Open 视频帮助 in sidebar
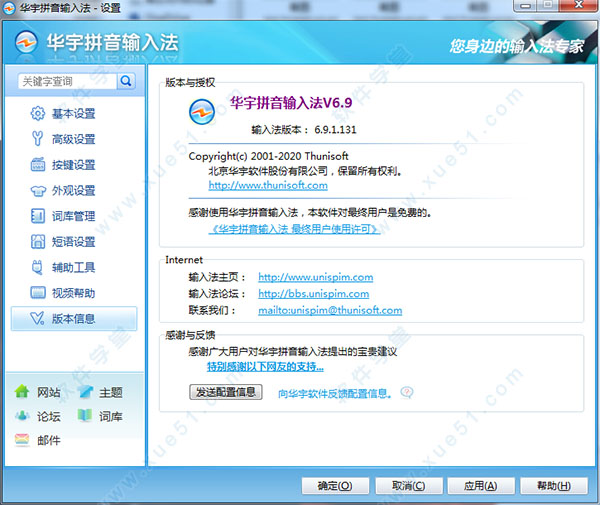Viewport: 600px width, 505px height. [x=73, y=293]
